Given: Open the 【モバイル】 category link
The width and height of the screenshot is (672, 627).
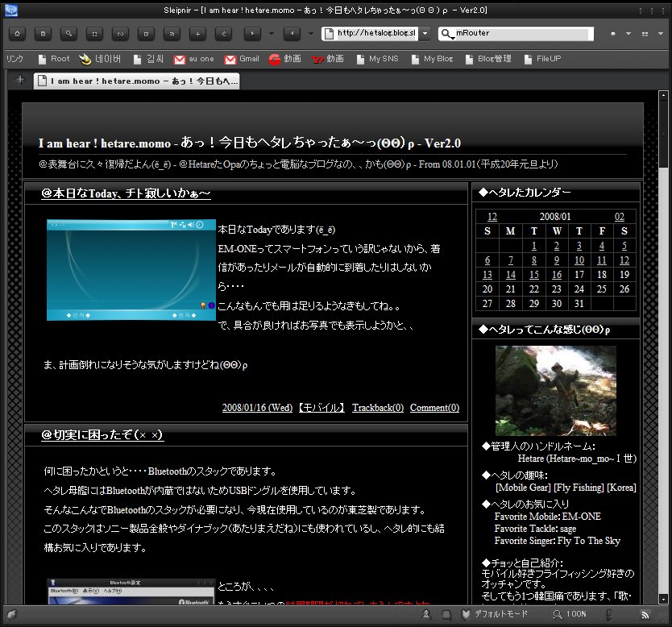Looking at the screenshot, I should coord(321,408).
